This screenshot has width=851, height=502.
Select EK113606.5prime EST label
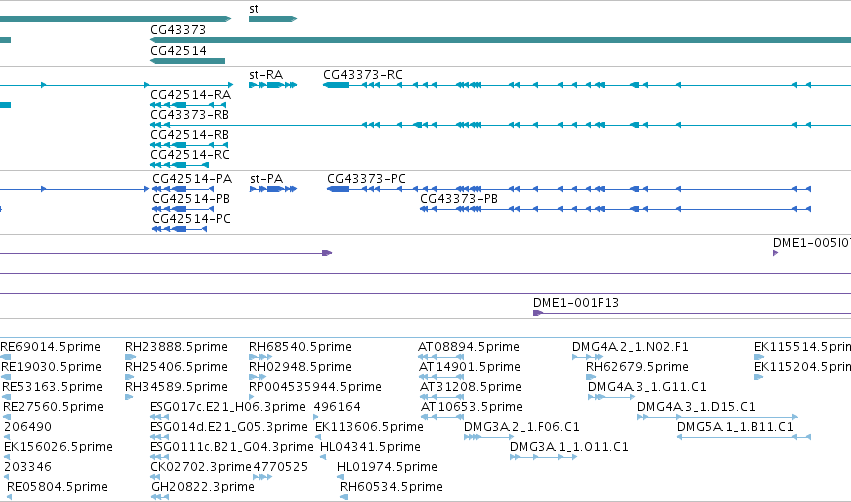pos(370,427)
